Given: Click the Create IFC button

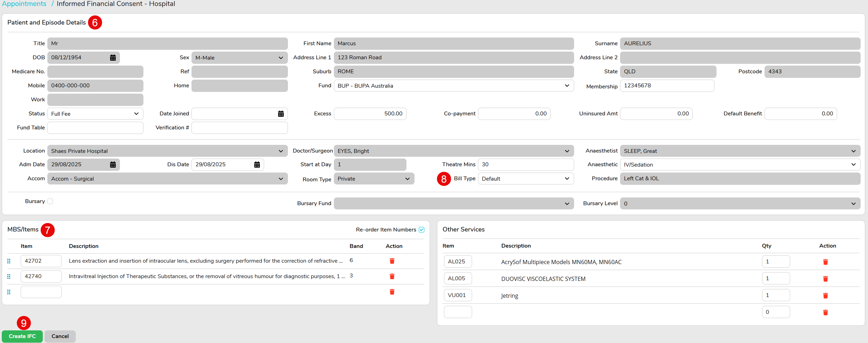Looking at the screenshot, I should tap(22, 336).
